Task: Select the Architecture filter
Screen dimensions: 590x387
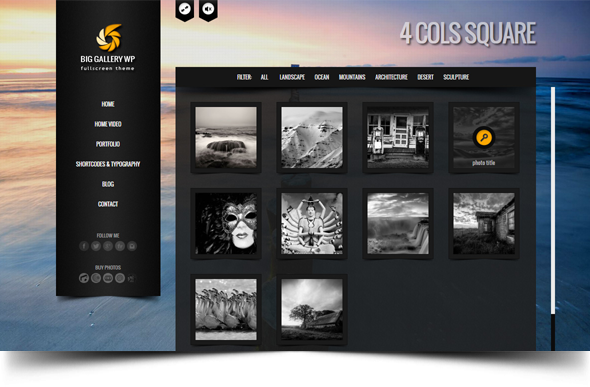Action: point(391,77)
